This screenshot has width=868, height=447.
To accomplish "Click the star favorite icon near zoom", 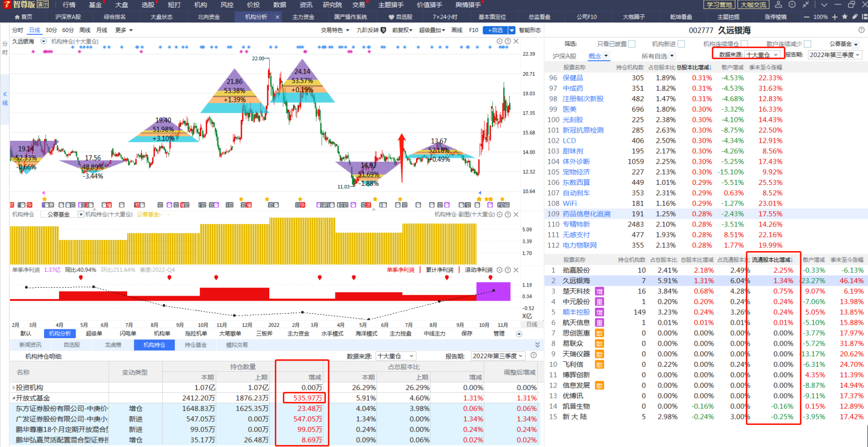I will pyautogui.click(x=845, y=17).
